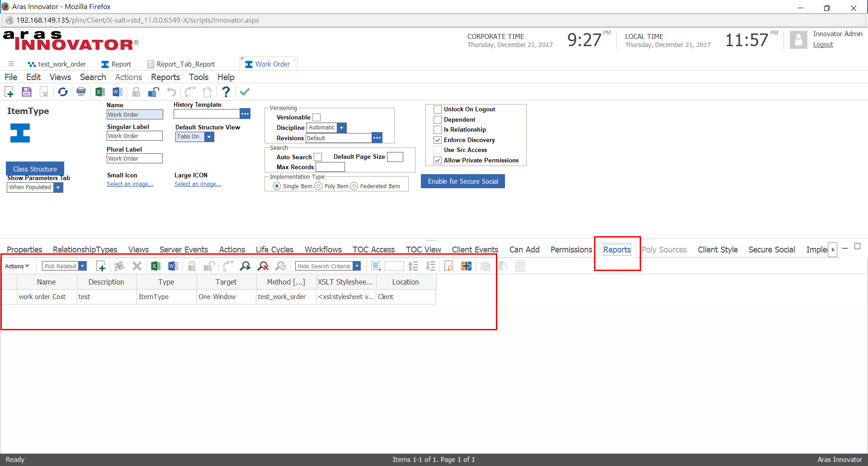The height and width of the screenshot is (466, 868).
Task: Click Revisions ellipsis picker button
Action: [377, 138]
